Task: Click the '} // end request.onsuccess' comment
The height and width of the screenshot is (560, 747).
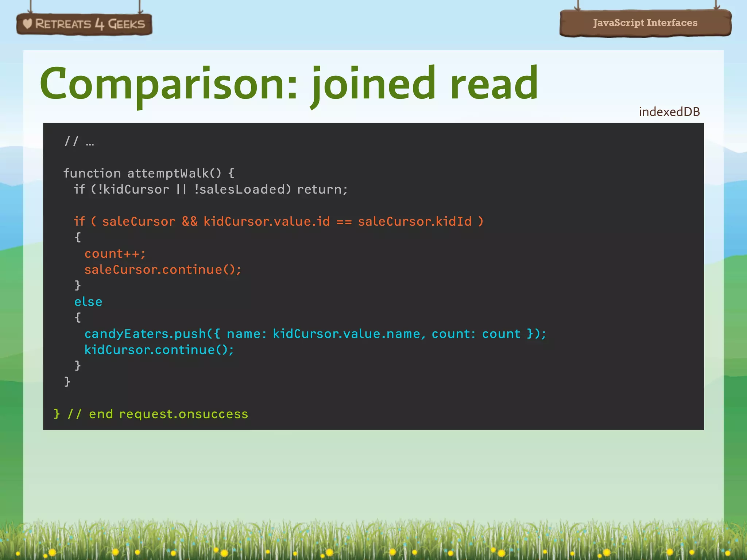Action: (x=151, y=414)
